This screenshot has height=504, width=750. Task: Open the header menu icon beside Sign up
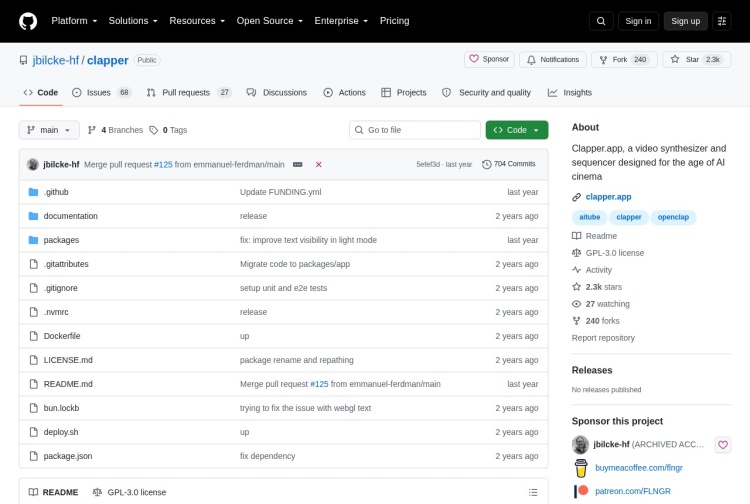coord(722,21)
